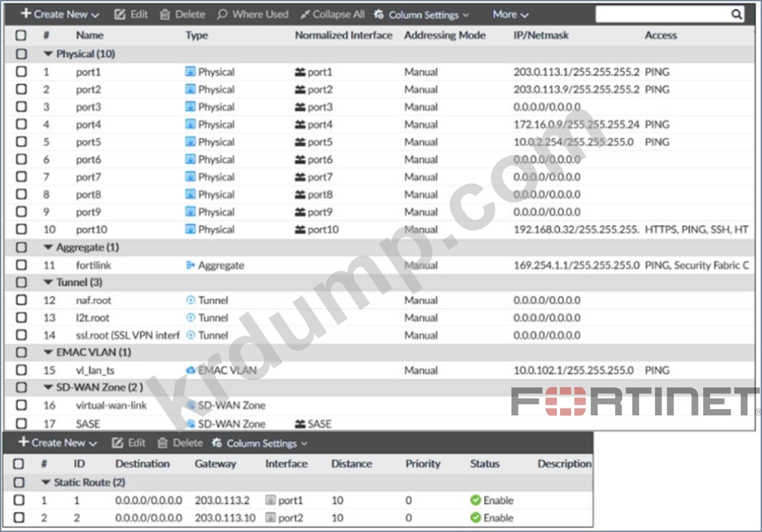Screen dimensions: 762x532
Task: Collapse the Tunnel (3) section
Action: click(x=48, y=283)
